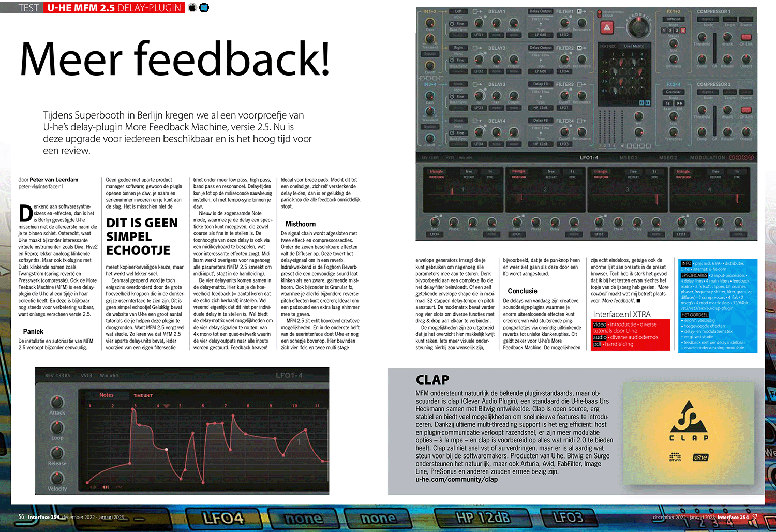Adjust the IN1+2 Gain knob
The width and height of the screenshot is (776, 532).
click(x=430, y=22)
